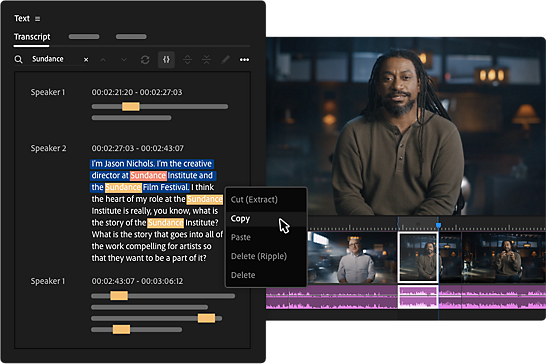Click the program monitor video preview

point(406,126)
